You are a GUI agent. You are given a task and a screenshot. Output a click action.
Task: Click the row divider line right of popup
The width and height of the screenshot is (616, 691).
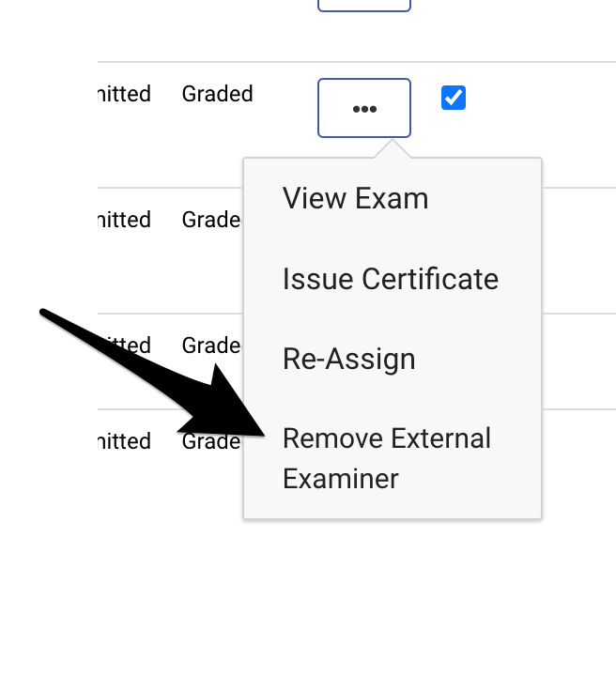coord(577,188)
